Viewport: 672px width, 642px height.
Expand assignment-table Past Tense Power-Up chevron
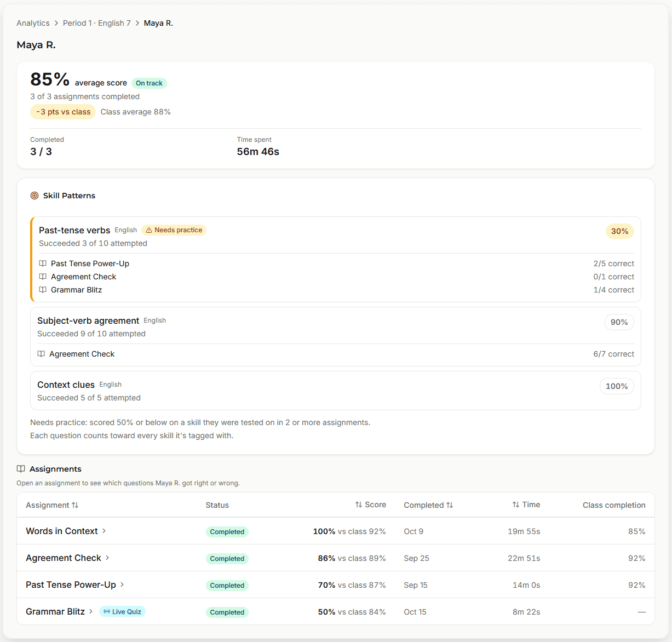coord(122,584)
